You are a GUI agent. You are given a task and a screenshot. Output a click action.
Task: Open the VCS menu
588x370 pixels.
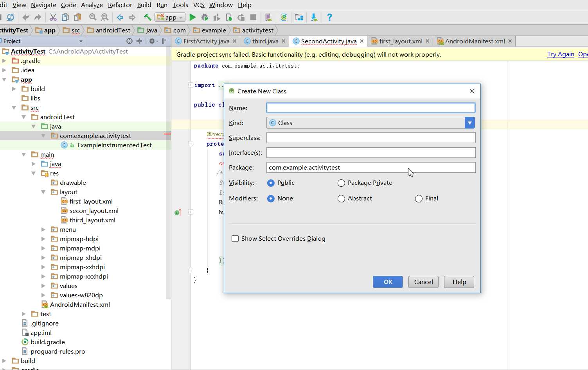point(199,5)
